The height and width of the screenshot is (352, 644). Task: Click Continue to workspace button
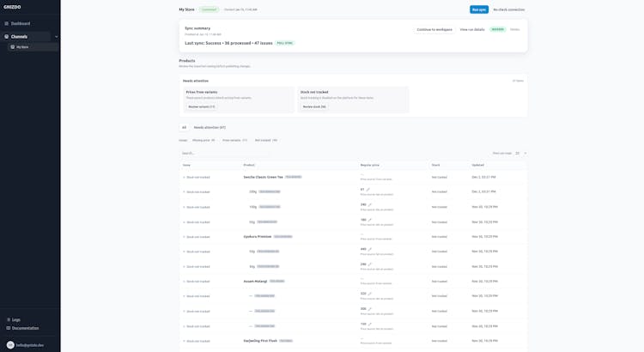tap(434, 29)
